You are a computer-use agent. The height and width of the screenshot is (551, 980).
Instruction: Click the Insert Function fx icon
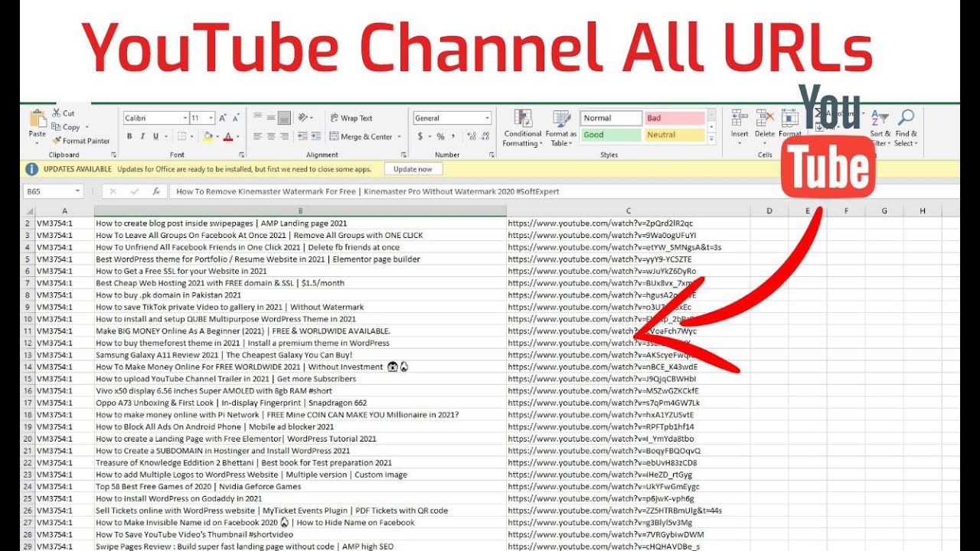pos(156,191)
